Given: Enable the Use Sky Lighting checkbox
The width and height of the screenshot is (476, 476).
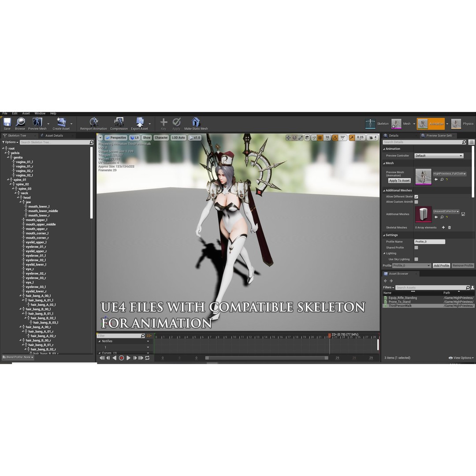Looking at the screenshot, I should coord(416,259).
